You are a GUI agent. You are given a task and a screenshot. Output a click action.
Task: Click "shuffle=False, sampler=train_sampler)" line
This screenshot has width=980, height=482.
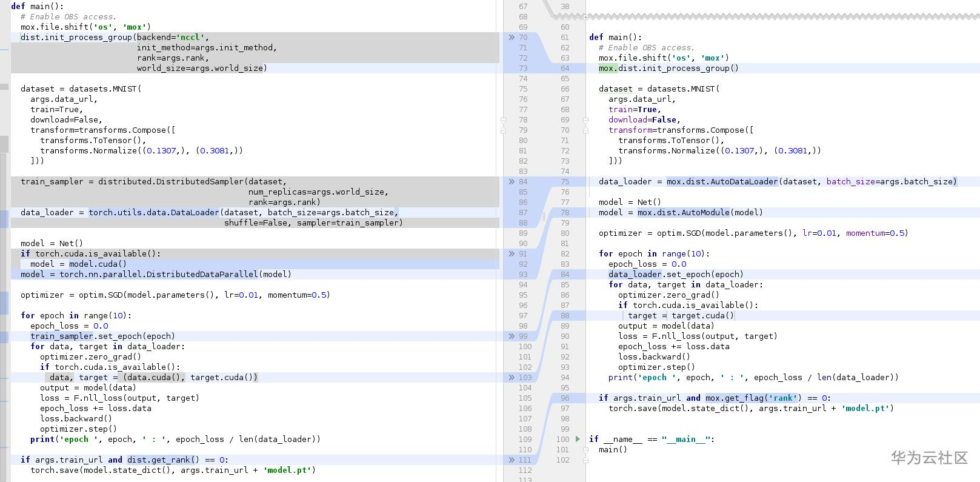[x=313, y=223]
